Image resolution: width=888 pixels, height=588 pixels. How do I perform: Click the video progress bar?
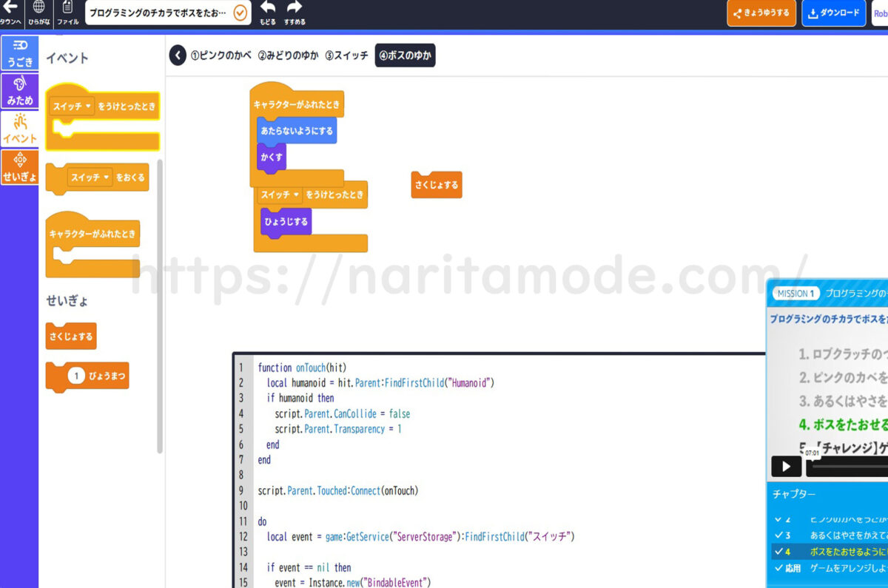(847, 466)
